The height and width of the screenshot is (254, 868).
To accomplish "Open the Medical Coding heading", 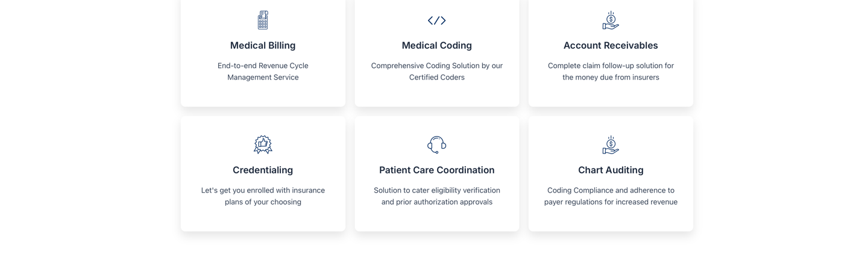I will coord(437,46).
